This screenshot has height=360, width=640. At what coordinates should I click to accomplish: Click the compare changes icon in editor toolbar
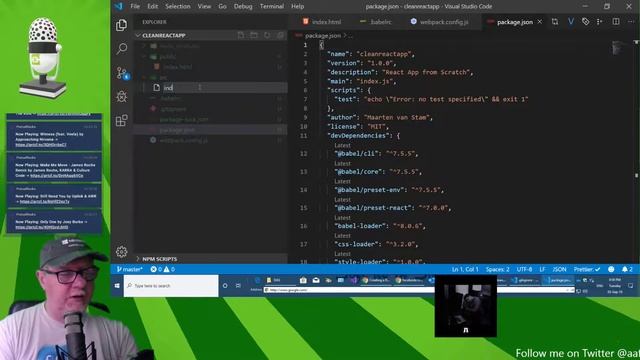[x=555, y=22]
